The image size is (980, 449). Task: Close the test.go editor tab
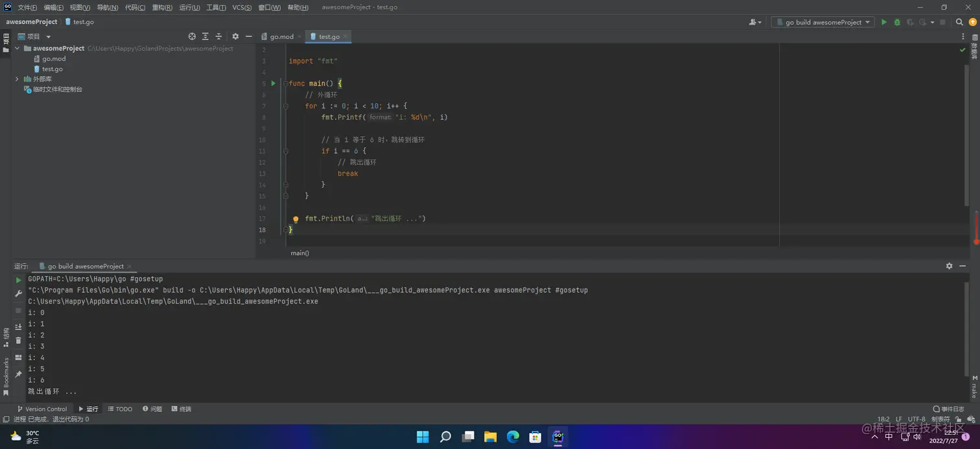[345, 37]
